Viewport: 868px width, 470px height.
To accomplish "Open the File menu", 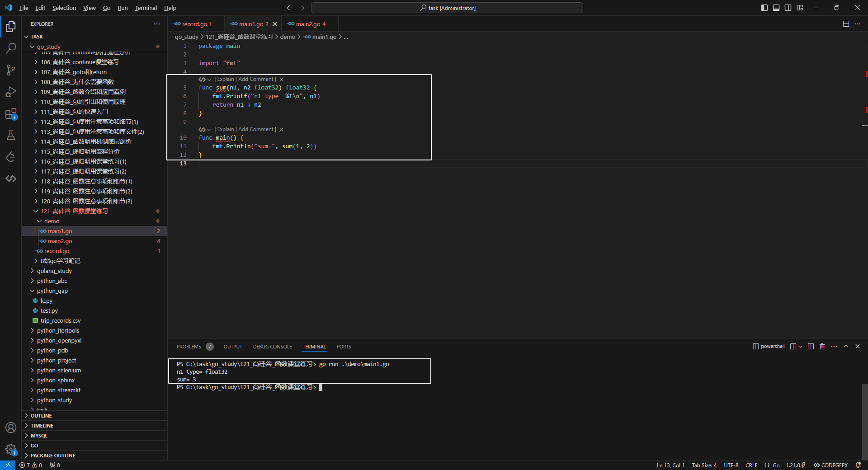I will [24, 8].
